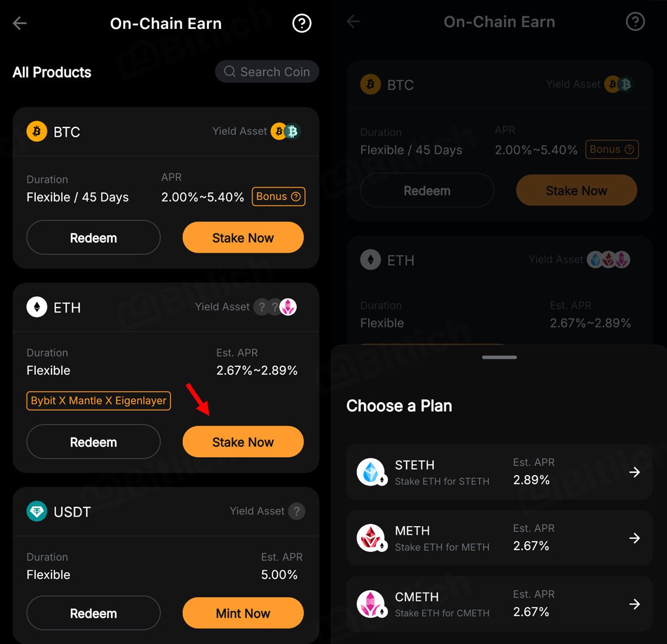The image size is (667, 644).
Task: Click Redeem under the BTC product
Action: click(x=93, y=238)
